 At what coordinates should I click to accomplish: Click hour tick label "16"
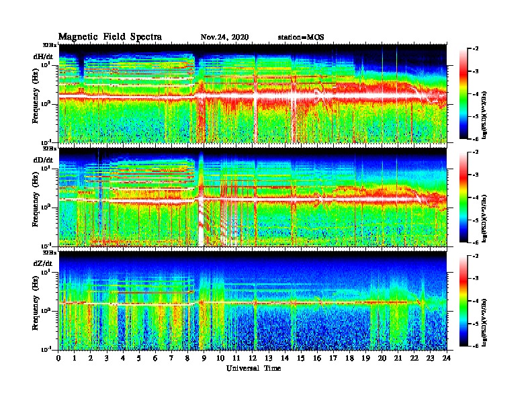[x=317, y=358]
